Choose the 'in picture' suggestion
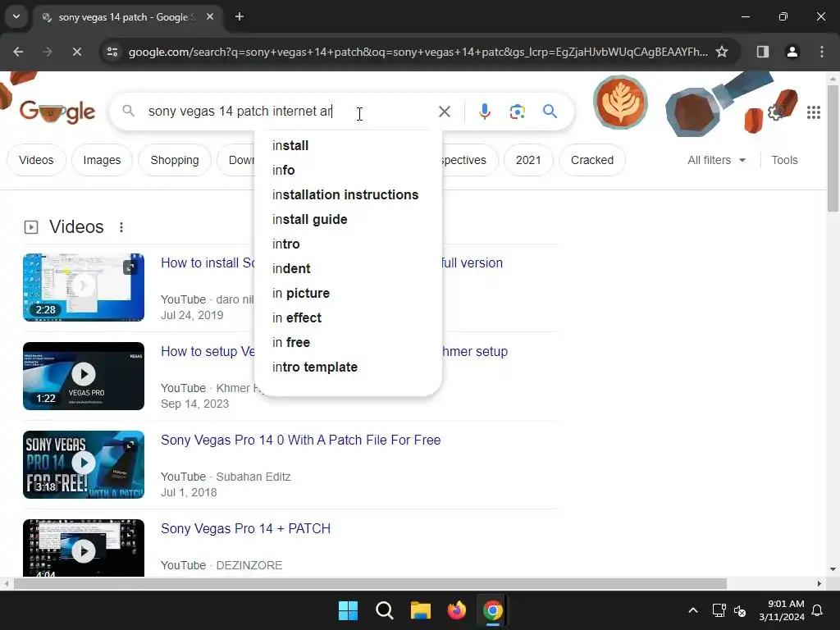Viewport: 840px width, 630px height. pyautogui.click(x=348, y=294)
